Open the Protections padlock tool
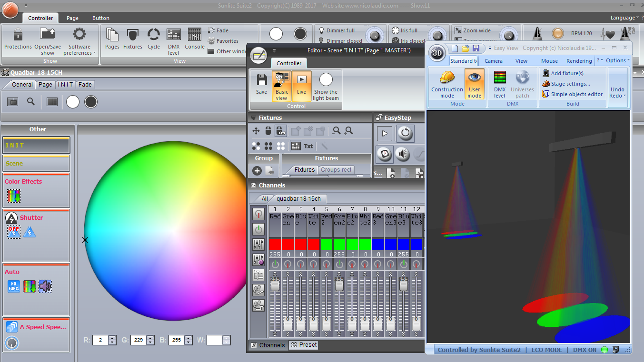Image resolution: width=644 pixels, height=362 pixels. pyautogui.click(x=18, y=38)
